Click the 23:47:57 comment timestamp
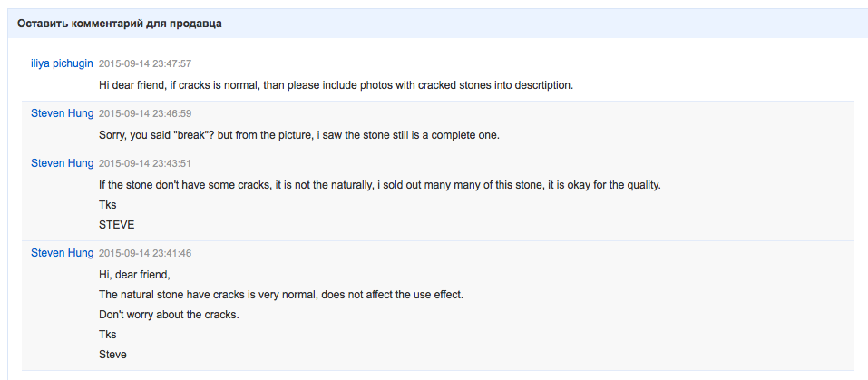 (145, 63)
